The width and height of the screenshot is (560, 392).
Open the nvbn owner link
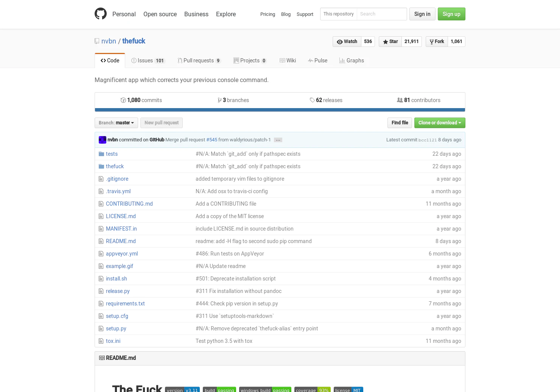[109, 41]
